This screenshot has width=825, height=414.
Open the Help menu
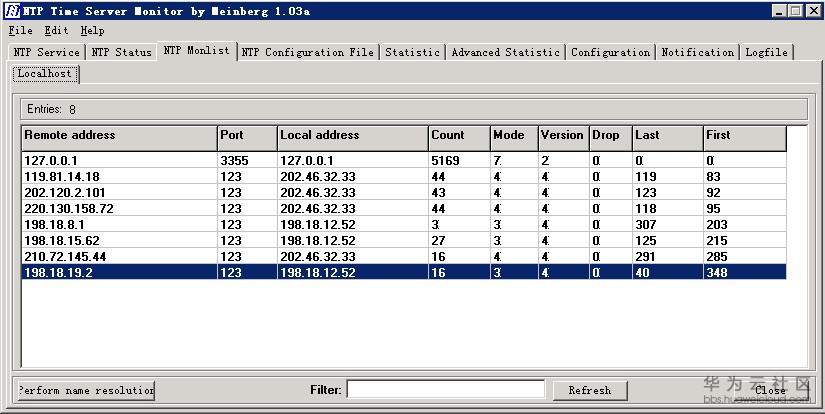pos(92,31)
